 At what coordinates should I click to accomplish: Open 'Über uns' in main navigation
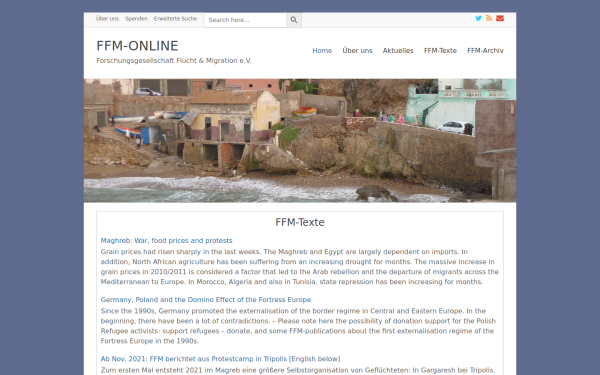[357, 51]
